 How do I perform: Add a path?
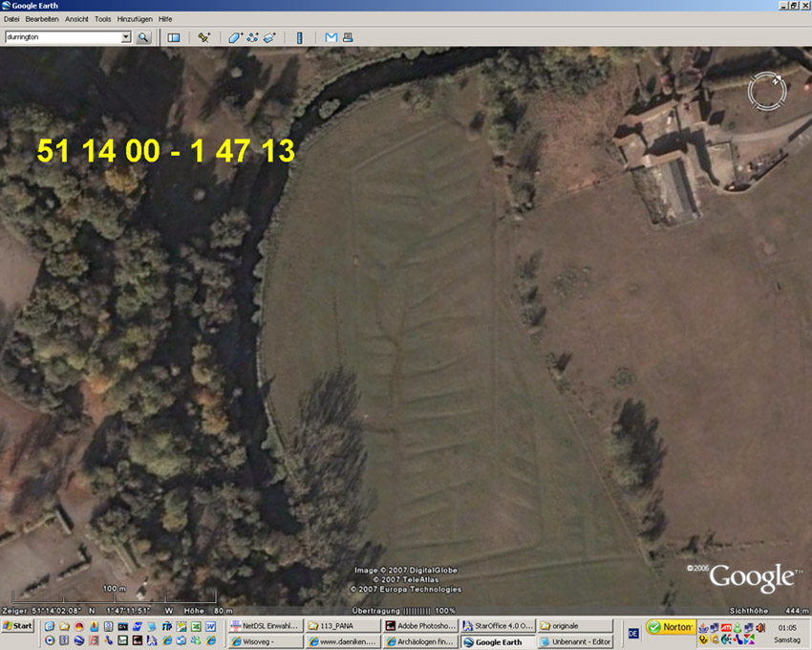252,37
